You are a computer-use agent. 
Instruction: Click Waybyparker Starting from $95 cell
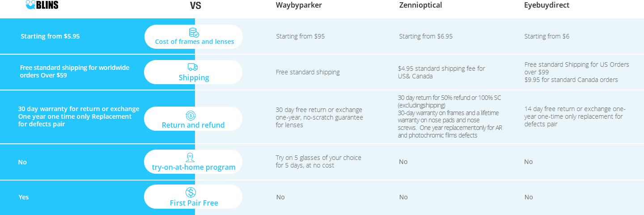pos(301,36)
